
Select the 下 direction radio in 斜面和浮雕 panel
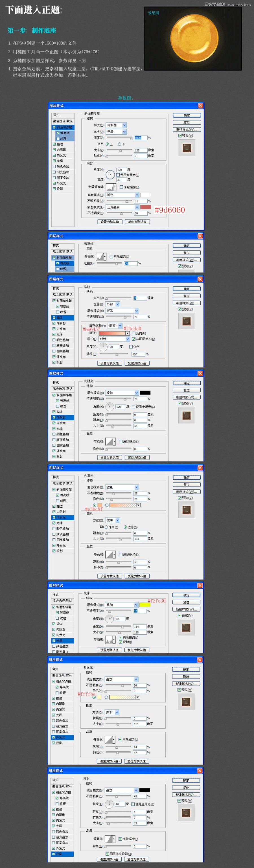pyautogui.click(x=119, y=144)
